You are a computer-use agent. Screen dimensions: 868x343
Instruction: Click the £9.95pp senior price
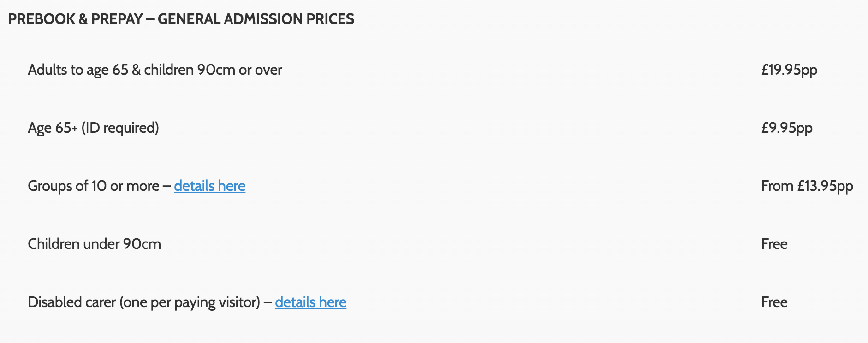pos(787,128)
